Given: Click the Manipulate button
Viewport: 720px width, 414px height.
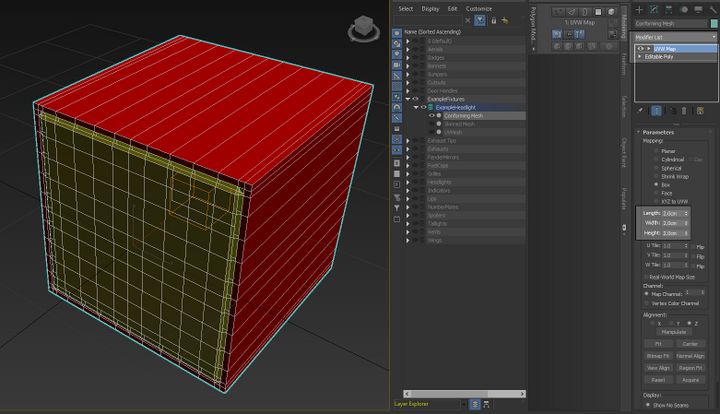Looking at the screenshot, I should (674, 332).
